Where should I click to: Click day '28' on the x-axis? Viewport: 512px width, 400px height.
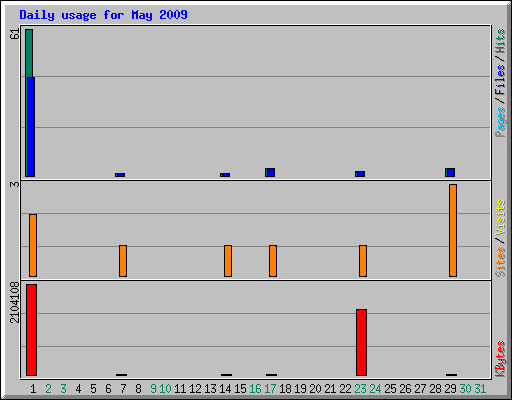point(435,389)
